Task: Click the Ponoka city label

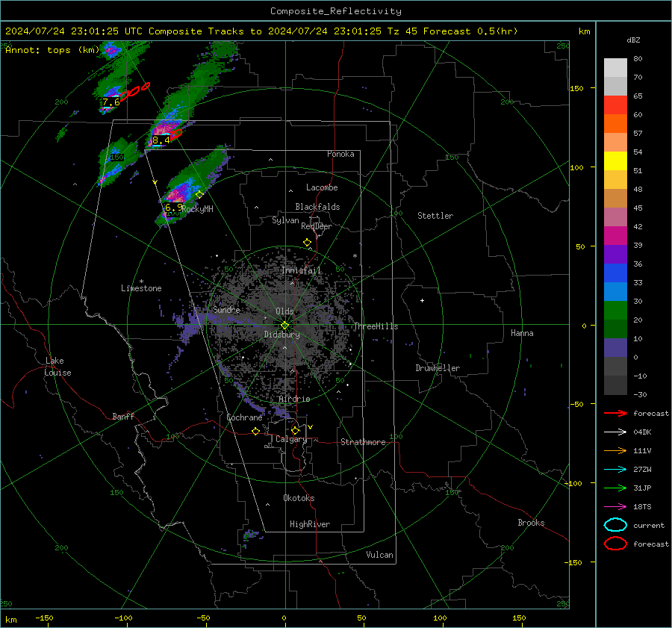Action: [x=340, y=154]
